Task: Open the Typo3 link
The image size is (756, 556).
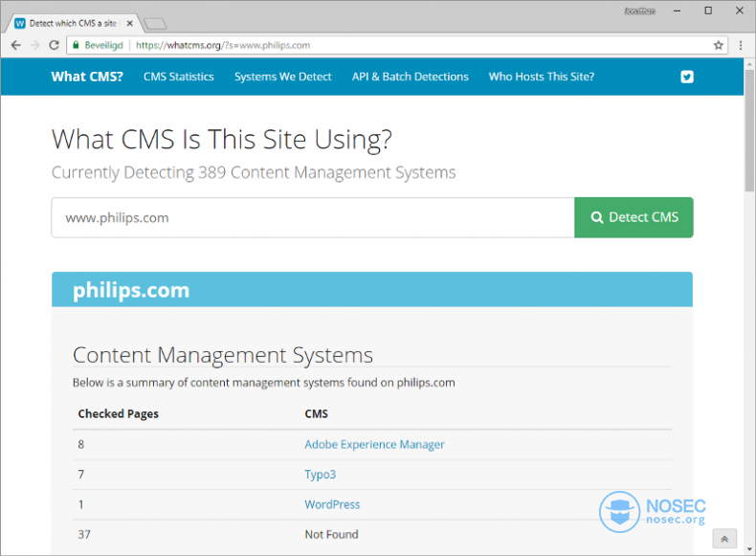Action: coord(321,475)
